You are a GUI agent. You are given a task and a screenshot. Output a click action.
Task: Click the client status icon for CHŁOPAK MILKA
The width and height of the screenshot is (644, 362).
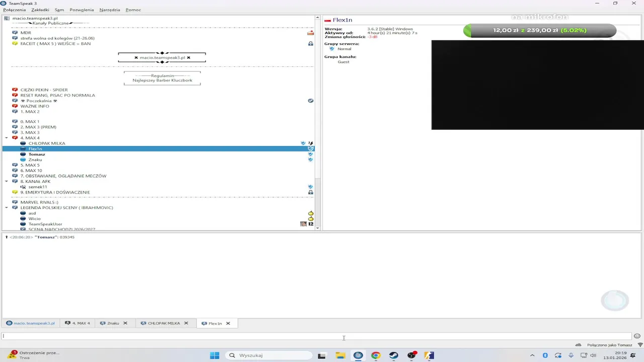[x=23, y=143]
